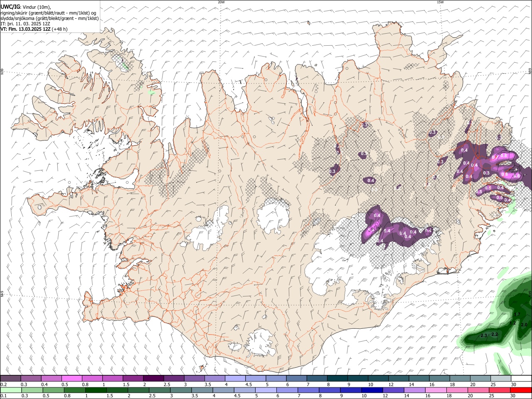
Task: Click the '2.0' rainfall value offshore
Action: (524, 325)
